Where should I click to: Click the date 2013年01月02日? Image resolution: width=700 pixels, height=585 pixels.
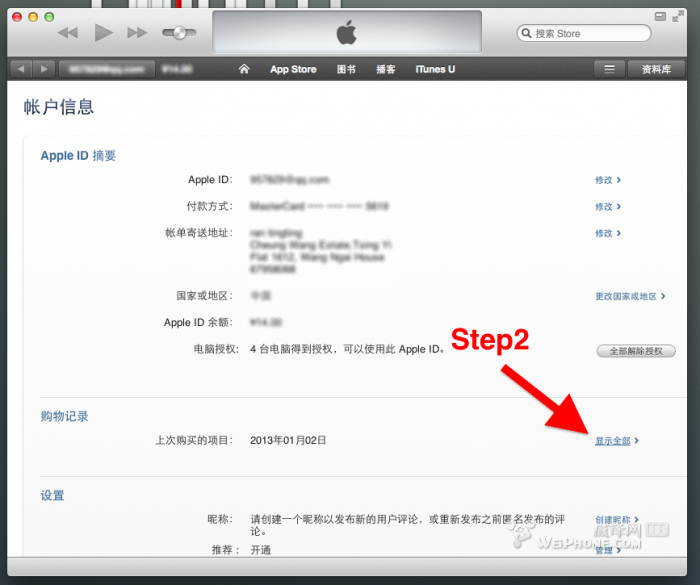point(288,440)
